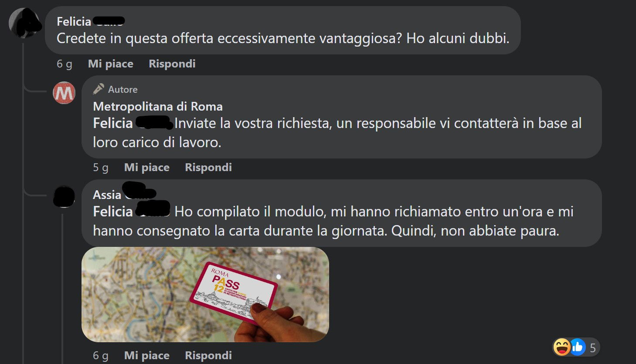Viewport: 636px width, 364px height.
Task: Like Assia's comment with the photo
Action: click(147, 355)
